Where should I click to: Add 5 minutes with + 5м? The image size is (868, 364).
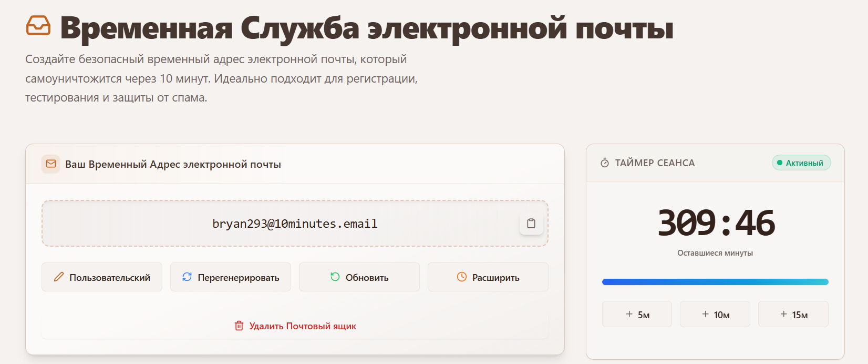click(x=637, y=314)
